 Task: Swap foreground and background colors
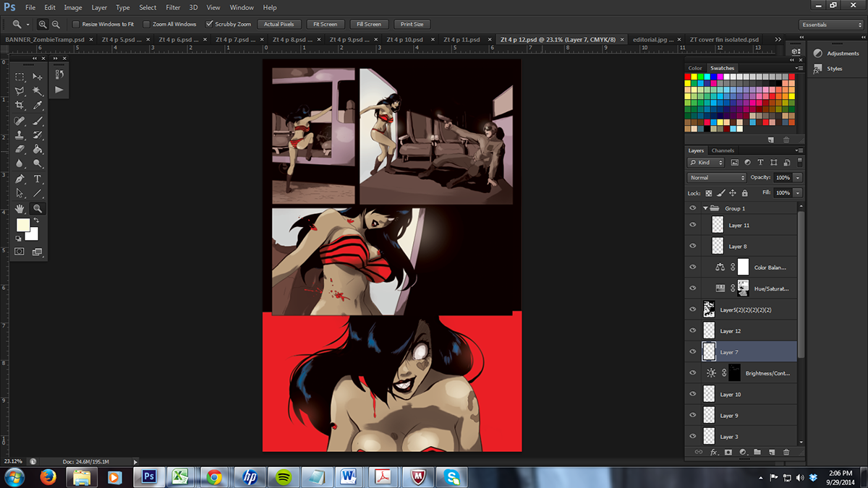(35, 221)
